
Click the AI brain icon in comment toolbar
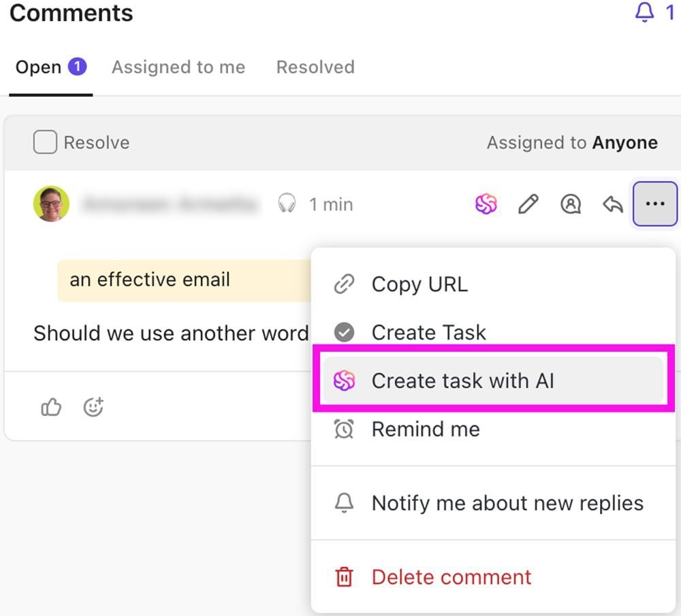[x=486, y=204]
